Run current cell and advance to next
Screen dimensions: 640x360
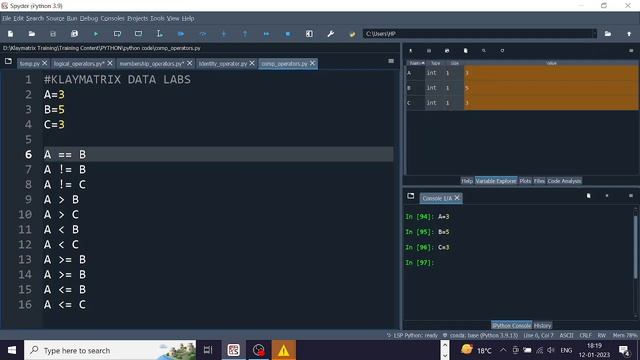coord(138,34)
